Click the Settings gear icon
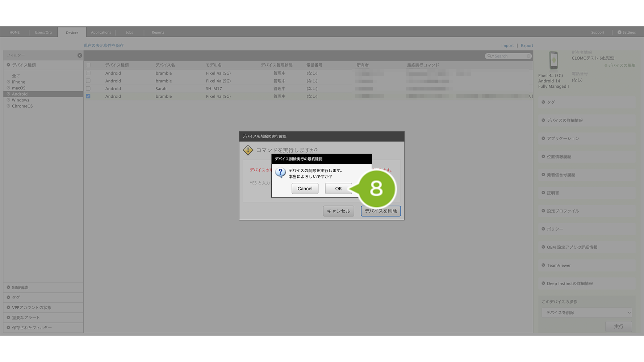The width and height of the screenshot is (644, 362). 619,33
